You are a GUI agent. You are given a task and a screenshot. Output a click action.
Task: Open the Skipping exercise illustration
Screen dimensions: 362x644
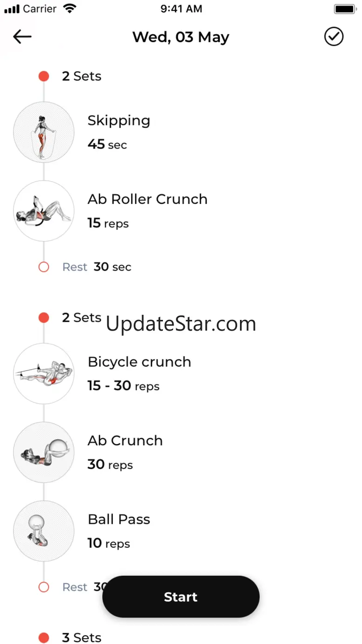point(44,132)
